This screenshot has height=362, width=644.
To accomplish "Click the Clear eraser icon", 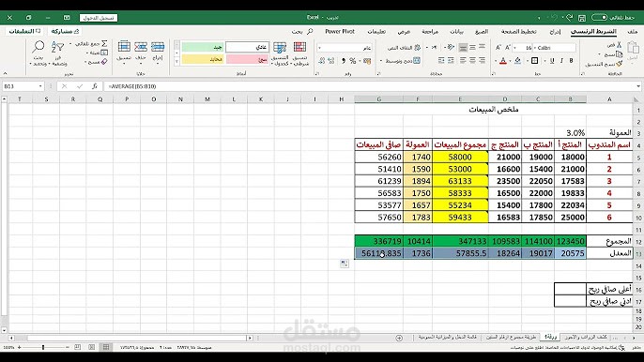I will tap(104, 62).
